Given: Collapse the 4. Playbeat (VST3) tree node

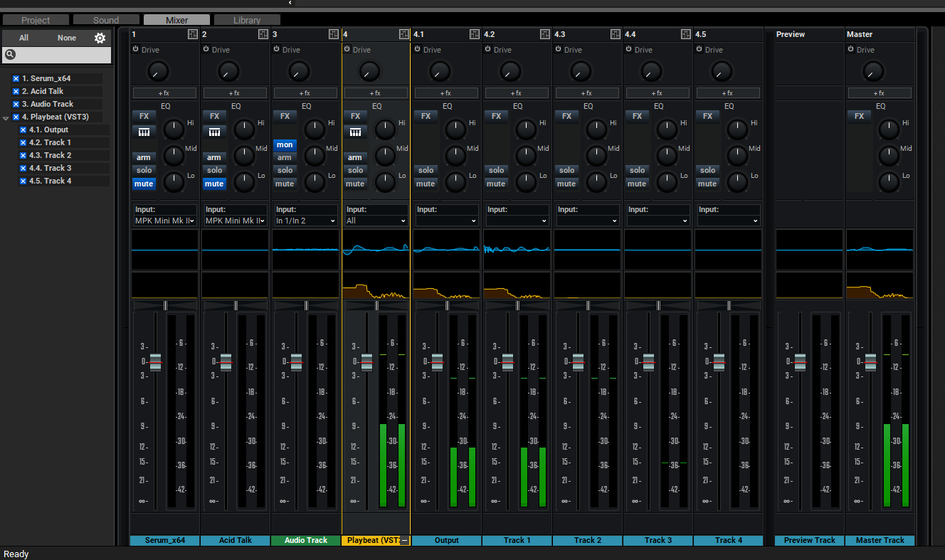Looking at the screenshot, I should [x=6, y=117].
